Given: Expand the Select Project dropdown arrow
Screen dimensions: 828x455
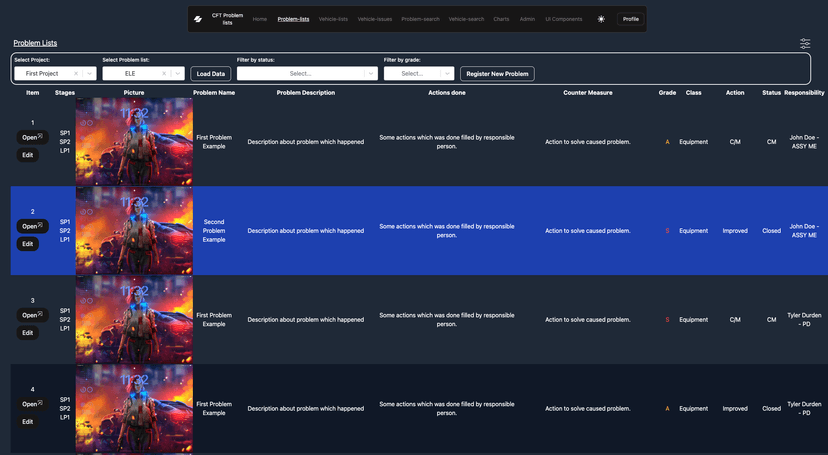Looking at the screenshot, I should 90,73.
